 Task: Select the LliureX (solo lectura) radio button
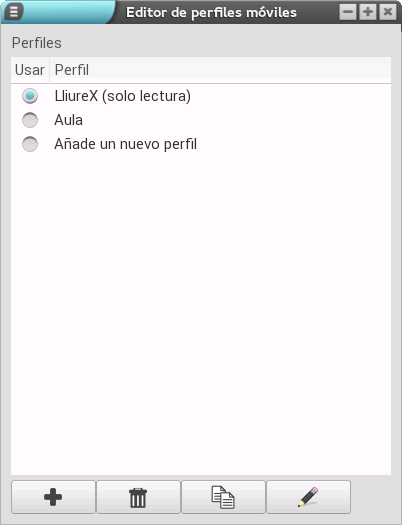coord(30,96)
